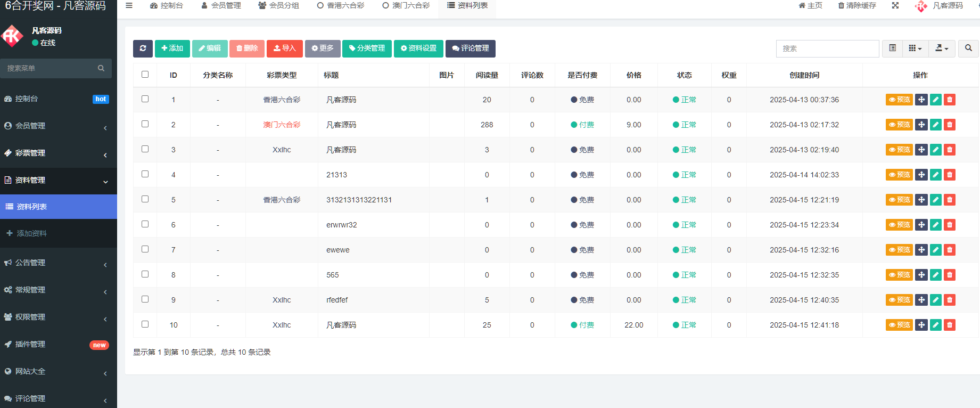Check the select-all checkbox in table header
This screenshot has width=980, height=408.
[x=145, y=75]
